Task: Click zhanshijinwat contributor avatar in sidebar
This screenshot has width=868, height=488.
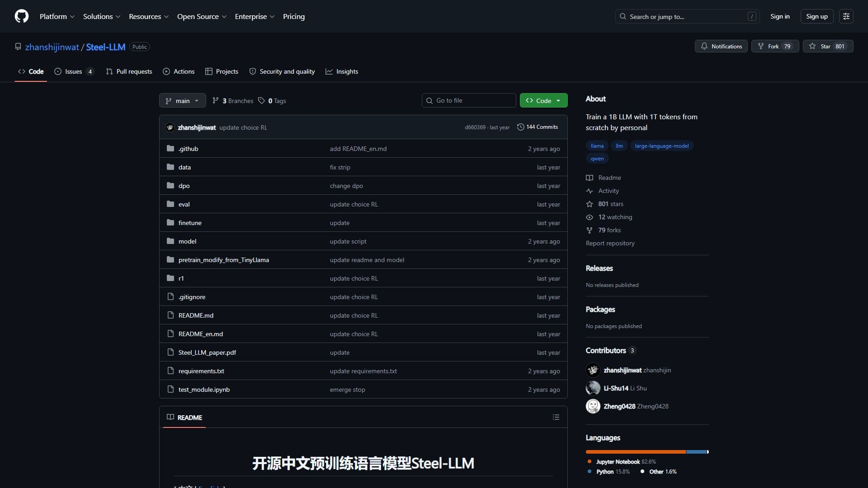Action: (593, 370)
